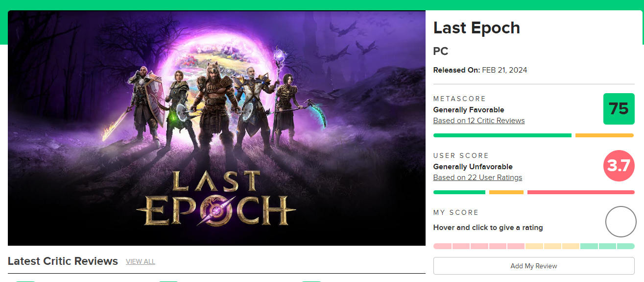This screenshot has height=282, width=644.
Task: Select the first red My Score rating segment
Action: tap(442, 246)
